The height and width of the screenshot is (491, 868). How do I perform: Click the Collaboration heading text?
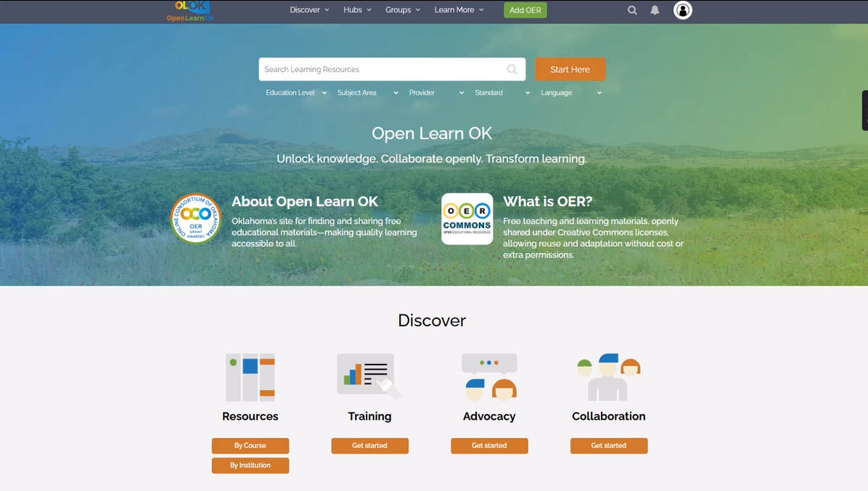pos(609,416)
